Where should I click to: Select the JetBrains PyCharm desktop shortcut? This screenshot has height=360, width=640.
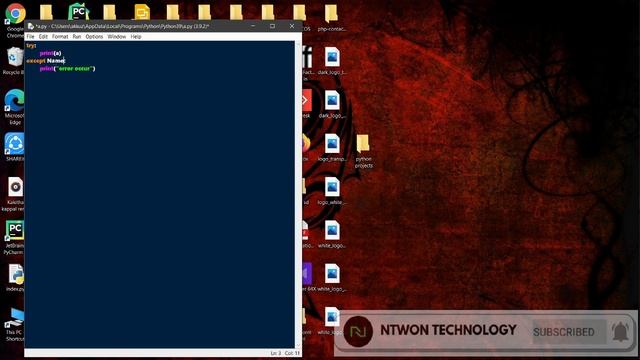pyautogui.click(x=15, y=238)
